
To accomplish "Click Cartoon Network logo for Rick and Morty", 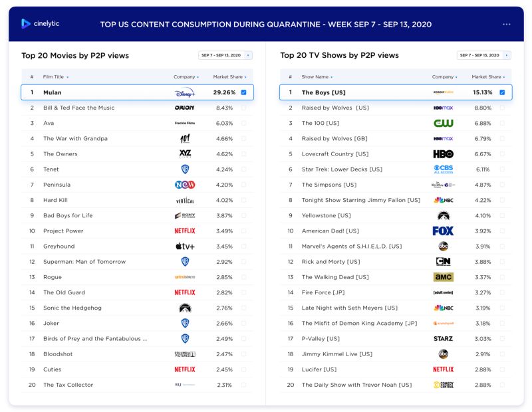I will [444, 261].
